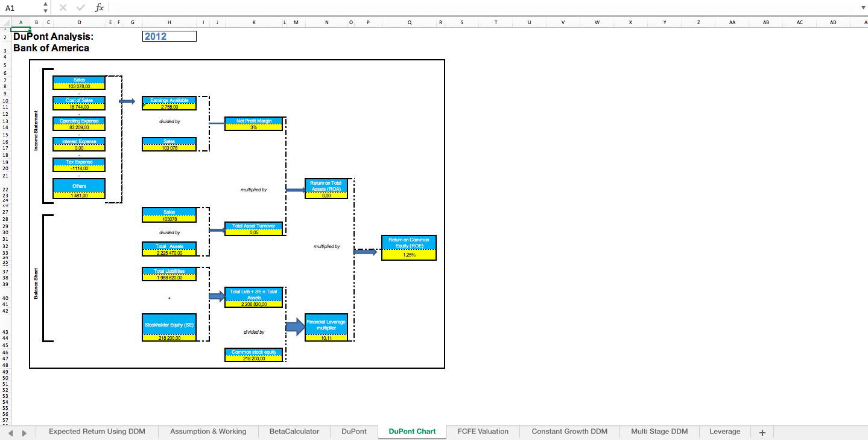Image resolution: width=868 pixels, height=440 pixels.
Task: Click the cancel X icon in formula bar
Action: pos(63,8)
